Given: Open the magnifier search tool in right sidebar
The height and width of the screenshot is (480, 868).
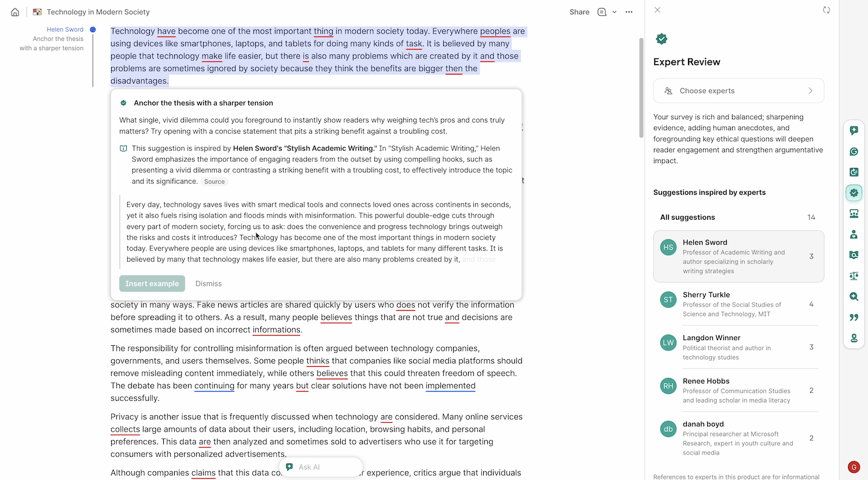Looking at the screenshot, I should coord(854,297).
